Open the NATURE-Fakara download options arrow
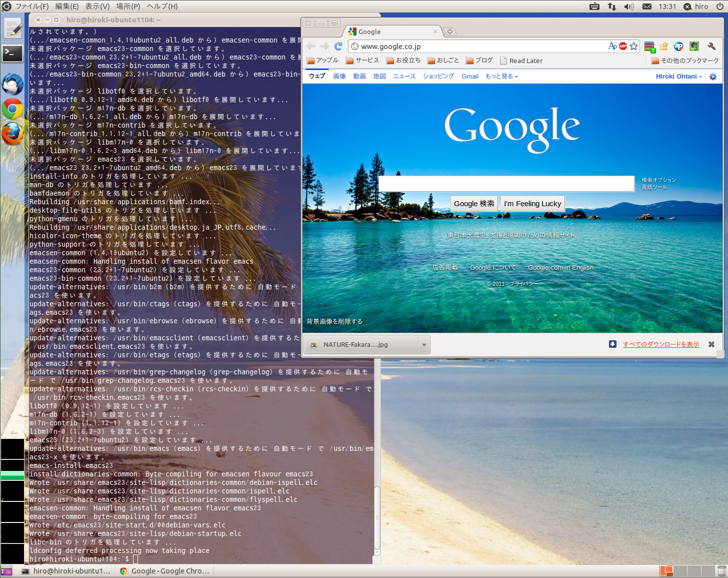The height and width of the screenshot is (578, 728). pos(424,345)
